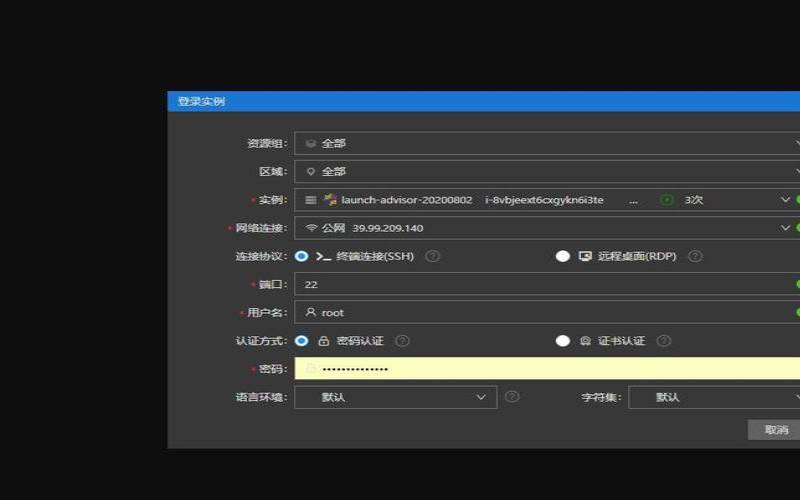Click the ellipsis after the instance ID
The height and width of the screenshot is (500, 800).
[633, 203]
